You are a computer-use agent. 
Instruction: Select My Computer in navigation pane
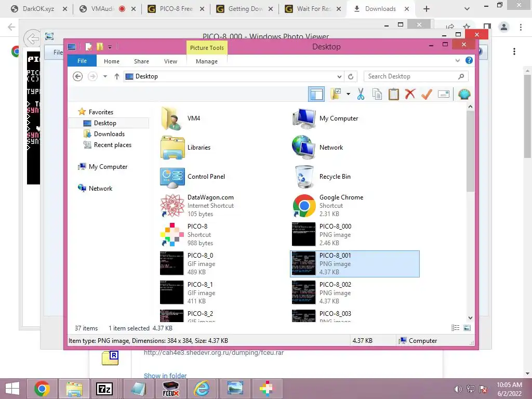click(x=108, y=167)
